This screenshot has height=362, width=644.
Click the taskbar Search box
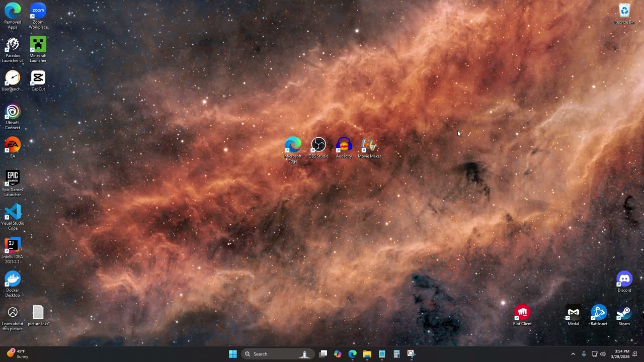click(x=278, y=354)
